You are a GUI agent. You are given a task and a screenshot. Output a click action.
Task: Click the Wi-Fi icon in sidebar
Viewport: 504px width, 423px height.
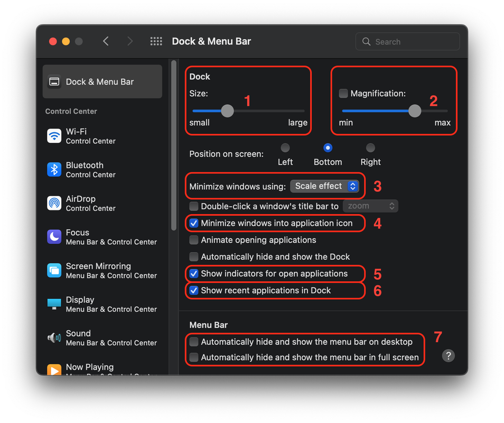point(54,136)
